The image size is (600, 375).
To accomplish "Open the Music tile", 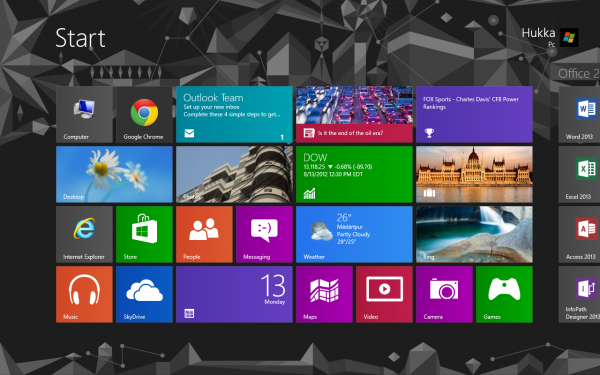I will pos(84,294).
